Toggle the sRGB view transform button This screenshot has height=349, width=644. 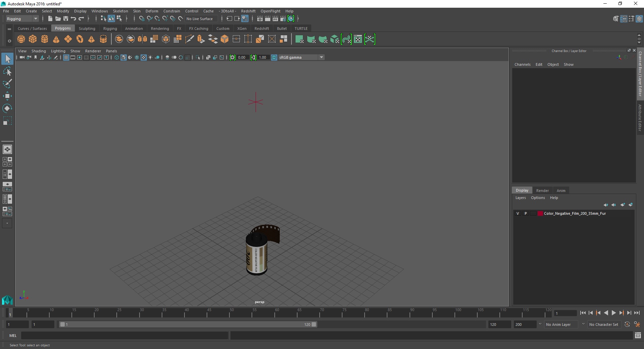pos(274,57)
